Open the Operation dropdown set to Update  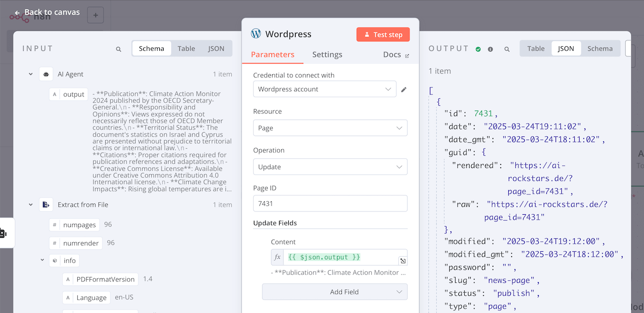(x=330, y=166)
